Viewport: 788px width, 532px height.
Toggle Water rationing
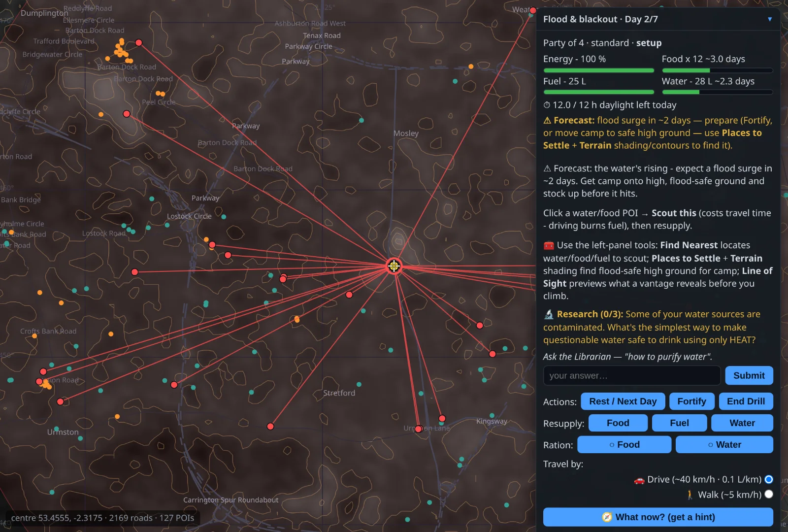[x=724, y=444]
